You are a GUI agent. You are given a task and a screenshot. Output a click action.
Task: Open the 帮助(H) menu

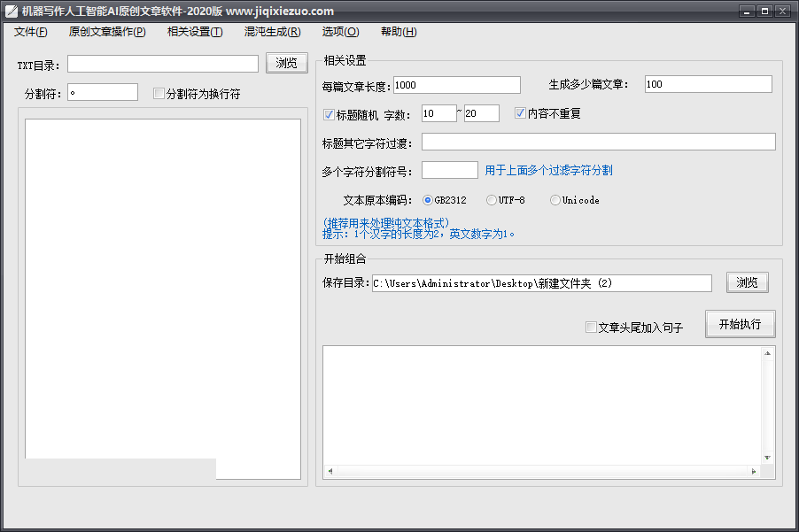point(398,32)
